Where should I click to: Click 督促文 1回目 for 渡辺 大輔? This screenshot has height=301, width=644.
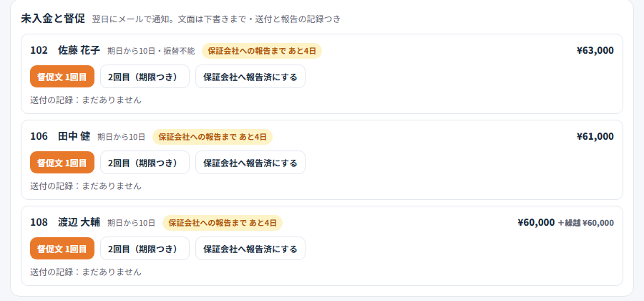62,249
